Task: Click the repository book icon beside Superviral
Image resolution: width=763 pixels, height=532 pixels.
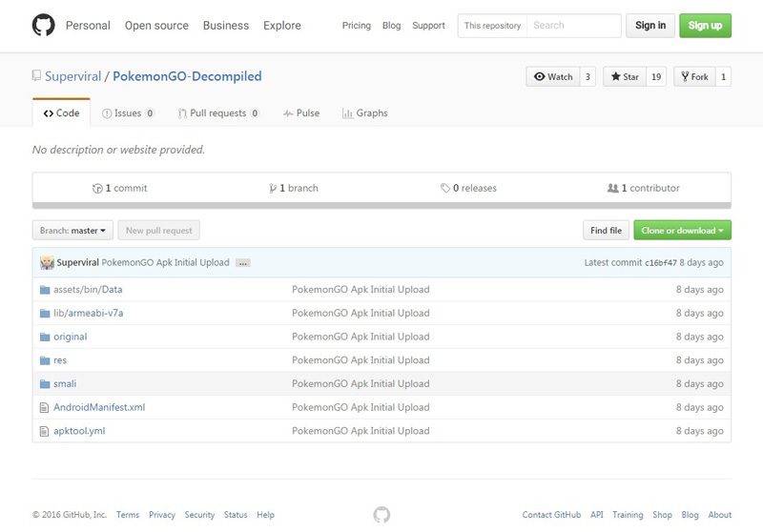Action: point(36,75)
